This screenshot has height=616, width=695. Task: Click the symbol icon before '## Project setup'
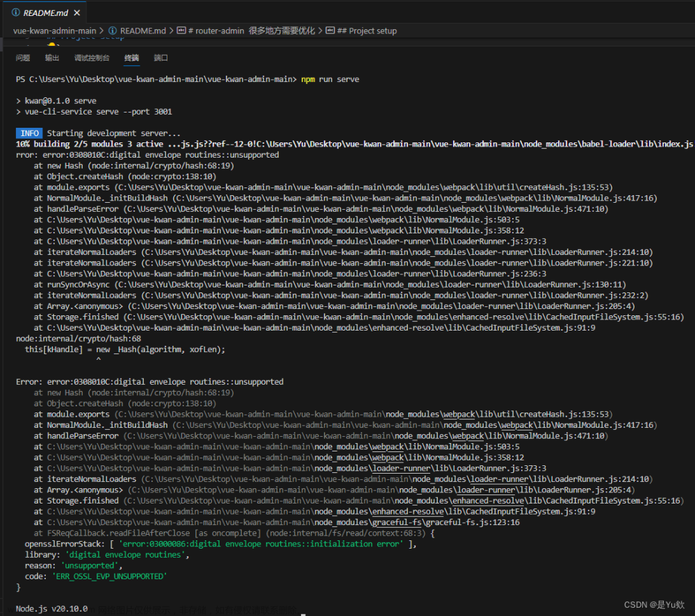pyautogui.click(x=329, y=31)
